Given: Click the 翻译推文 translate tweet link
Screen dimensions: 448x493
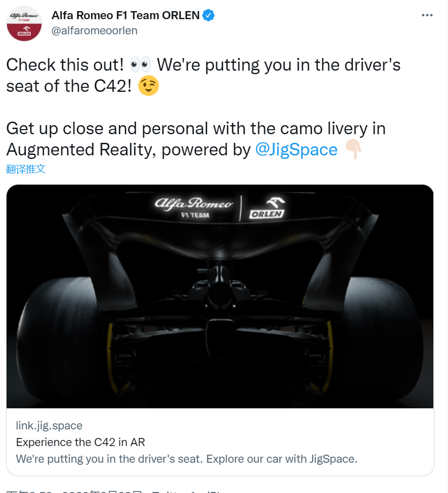Looking at the screenshot, I should [26, 169].
